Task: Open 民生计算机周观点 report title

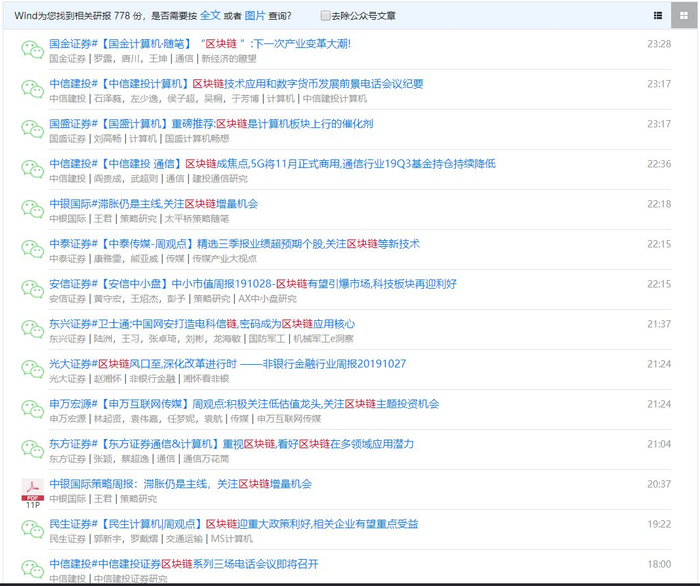Action: click(x=233, y=524)
